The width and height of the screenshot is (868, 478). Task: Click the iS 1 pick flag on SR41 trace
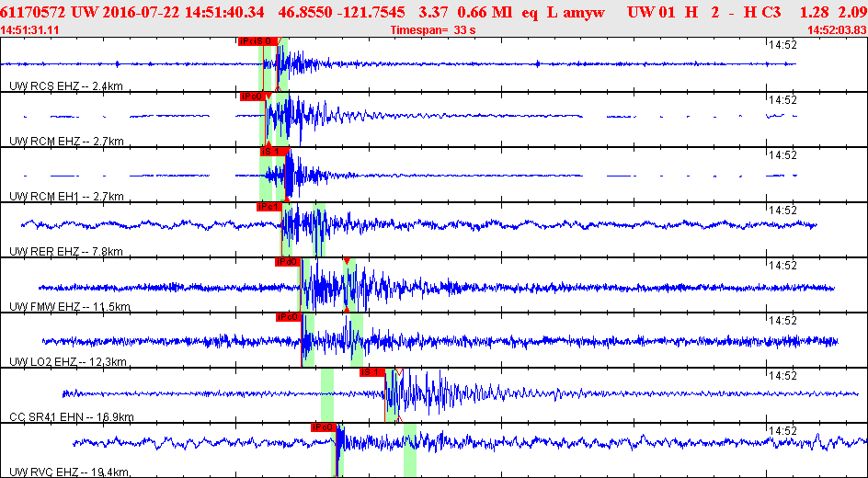[x=372, y=372]
